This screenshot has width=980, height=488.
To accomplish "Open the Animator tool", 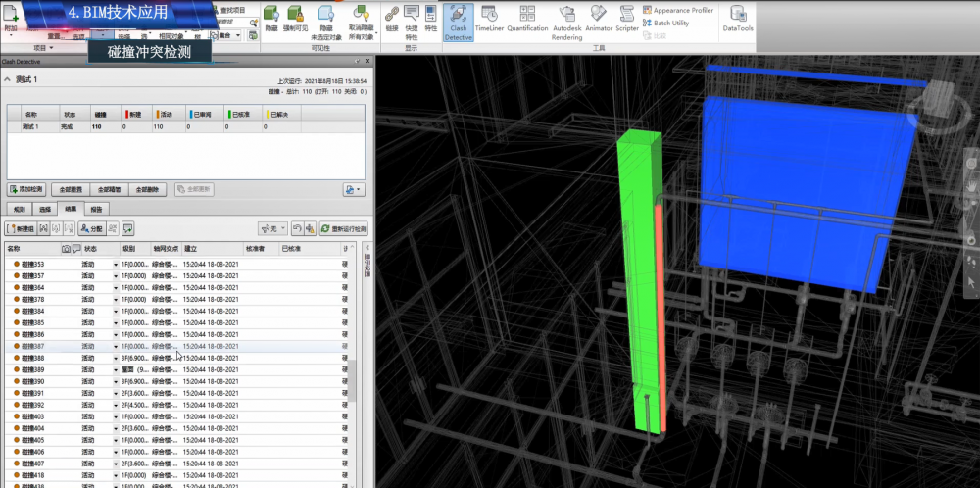I will point(599,19).
